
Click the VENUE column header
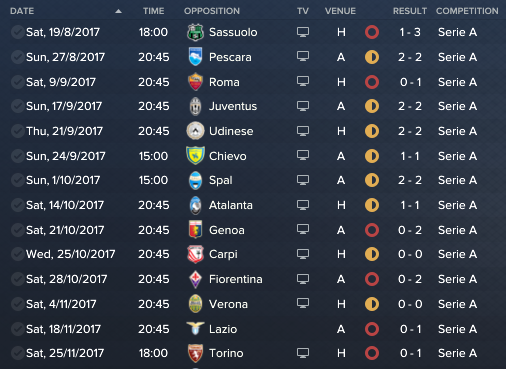tap(340, 11)
